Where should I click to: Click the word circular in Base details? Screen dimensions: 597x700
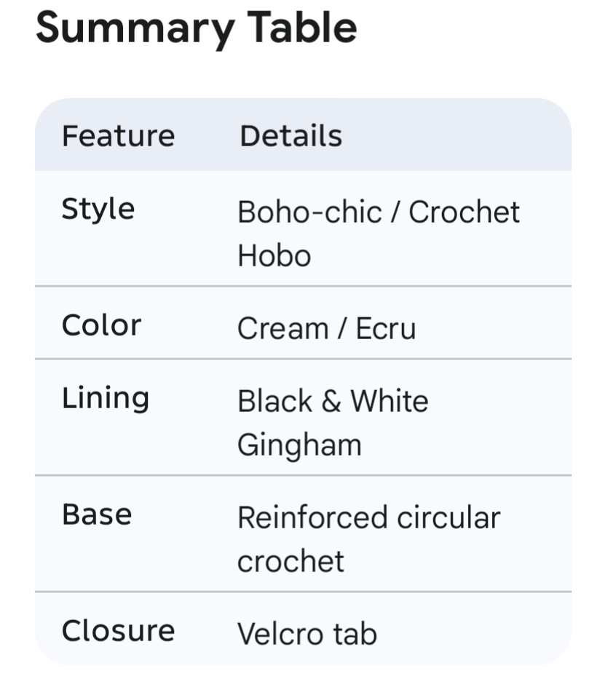coord(448,518)
